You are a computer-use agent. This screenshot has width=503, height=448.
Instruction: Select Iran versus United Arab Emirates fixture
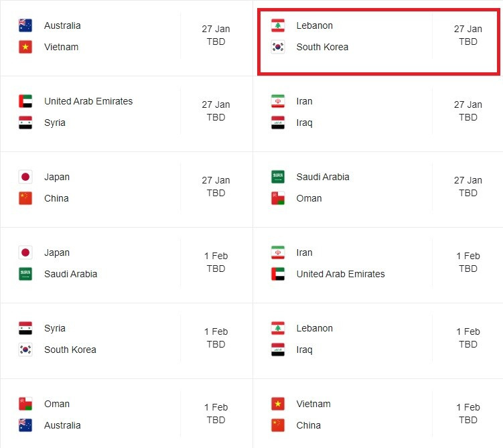tap(378, 265)
